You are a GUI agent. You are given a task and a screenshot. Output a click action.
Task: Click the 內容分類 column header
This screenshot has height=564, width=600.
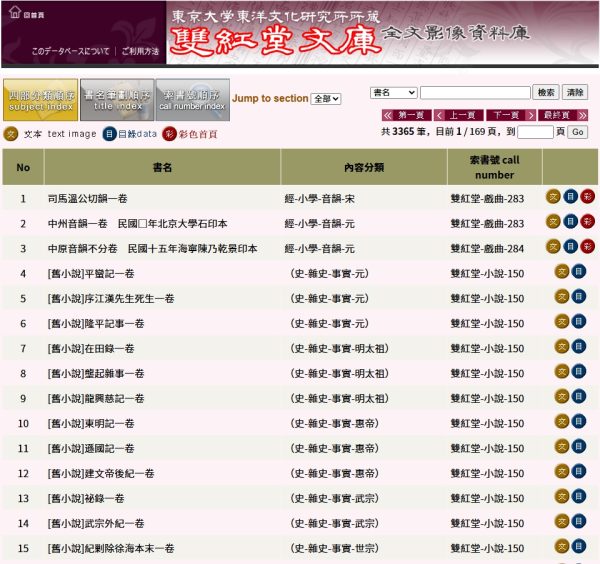pos(364,167)
